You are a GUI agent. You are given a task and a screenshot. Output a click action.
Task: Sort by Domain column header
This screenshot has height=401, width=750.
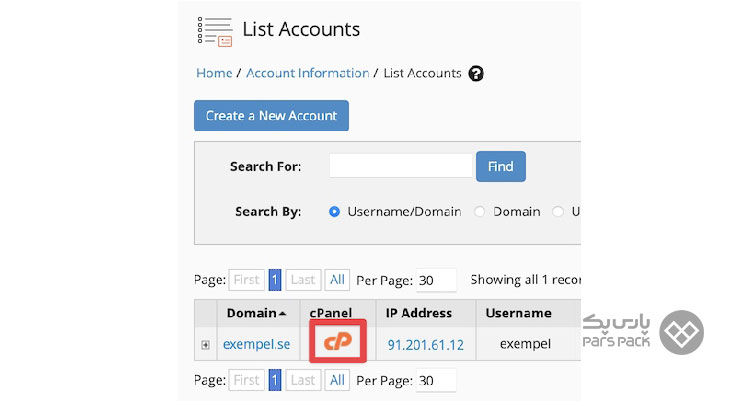(256, 313)
